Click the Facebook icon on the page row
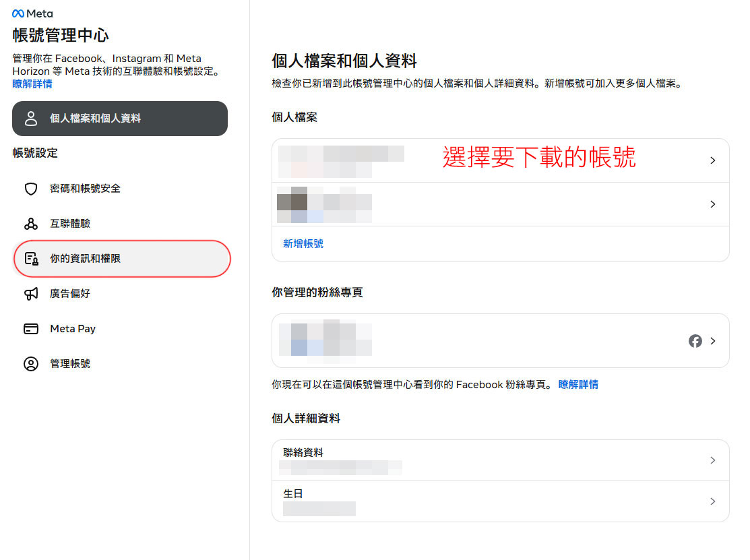 tap(695, 341)
